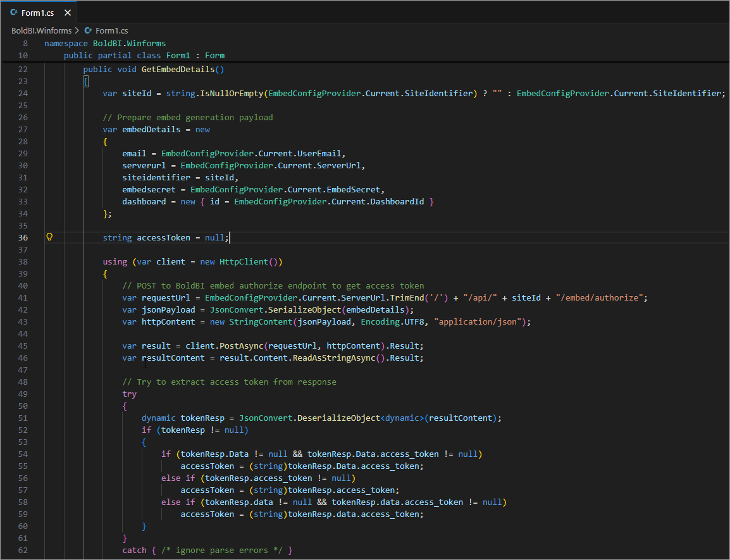Jump to the namespace BoldBI.Winforms sticky line
The height and width of the screenshot is (560, 730).
(x=105, y=43)
